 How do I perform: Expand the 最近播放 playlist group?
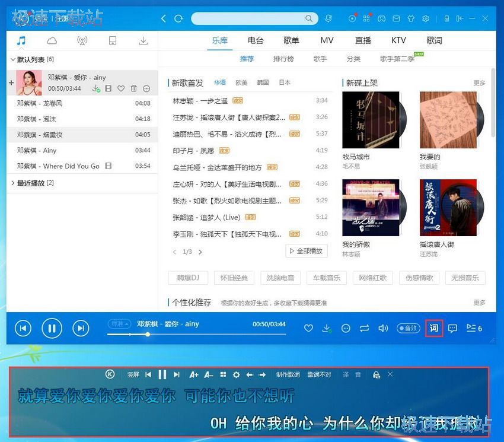(x=13, y=183)
